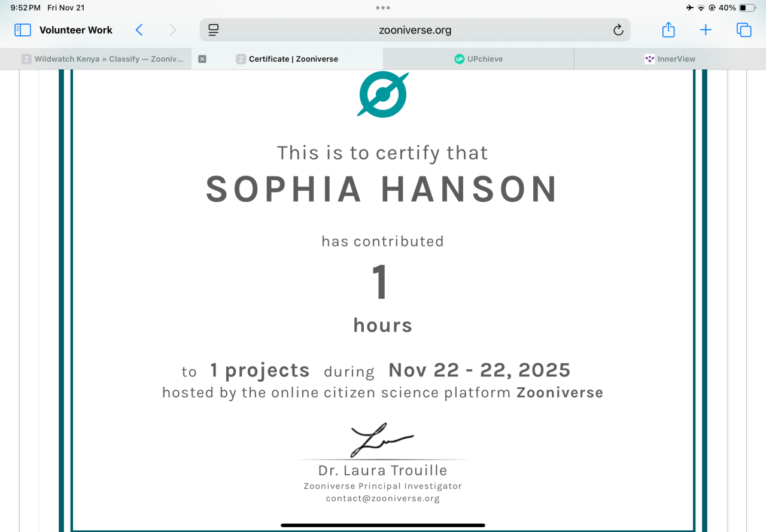Screen dimensions: 766x532
Task: Click the contact@zooniverse.org email address
Action: (x=383, y=498)
